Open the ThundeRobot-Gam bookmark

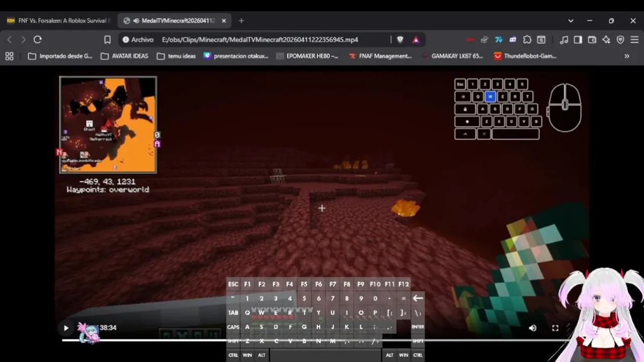pyautogui.click(x=525, y=56)
